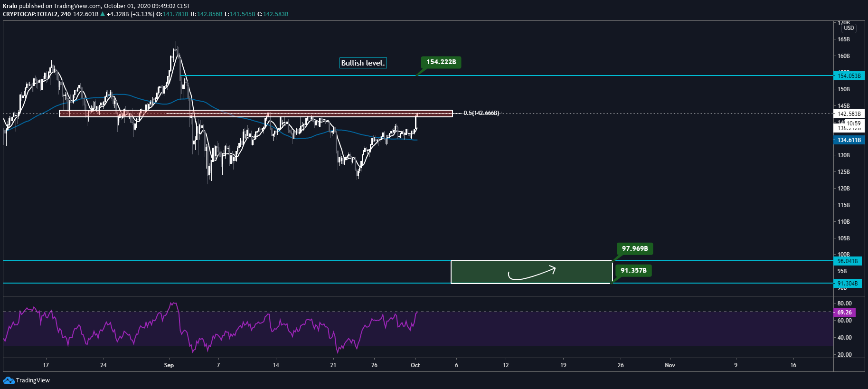Click the USD currency label on price axis
This screenshot has width=868, height=389.
point(849,28)
